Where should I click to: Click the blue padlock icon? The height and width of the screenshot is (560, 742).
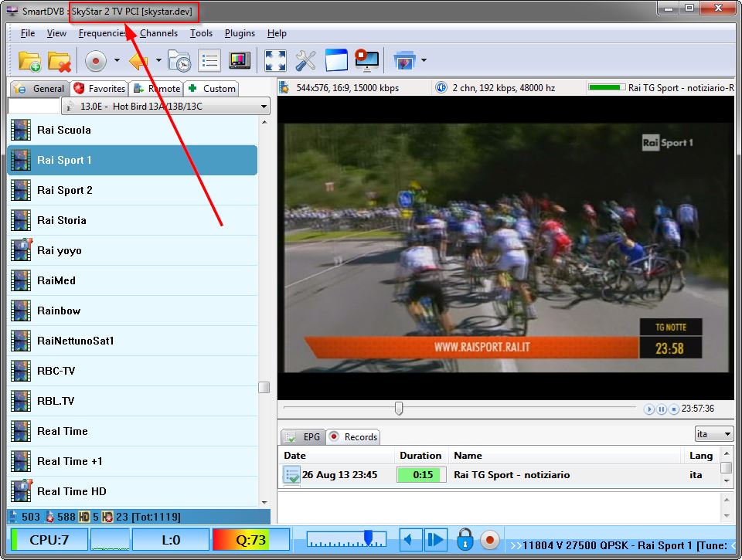pos(465,539)
